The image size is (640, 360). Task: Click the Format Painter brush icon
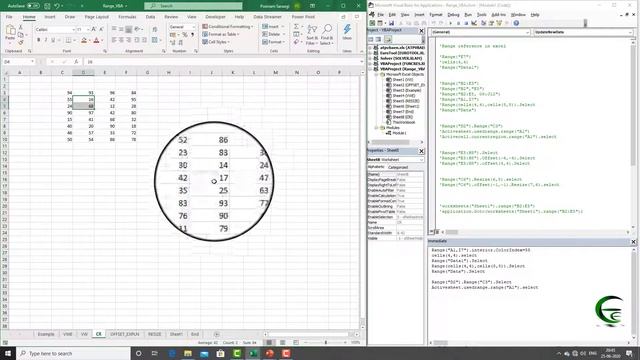pyautogui.click(x=21, y=42)
